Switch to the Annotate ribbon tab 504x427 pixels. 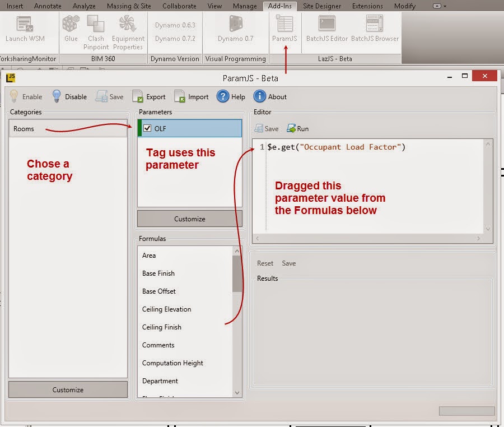click(x=48, y=6)
